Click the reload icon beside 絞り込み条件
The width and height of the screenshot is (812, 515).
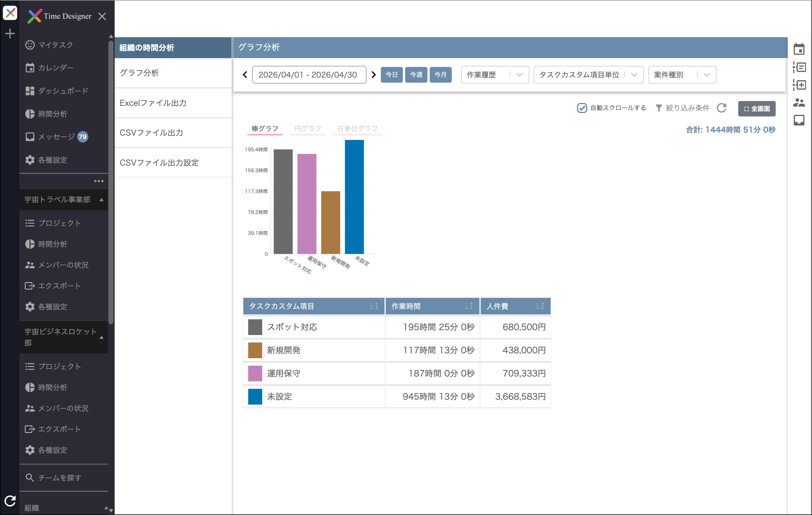pos(722,108)
